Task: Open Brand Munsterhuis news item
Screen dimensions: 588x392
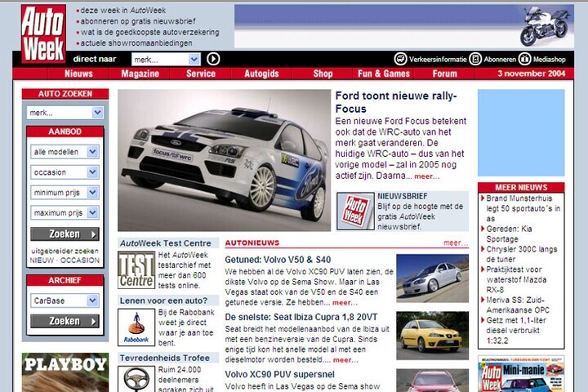Action: coord(523,208)
